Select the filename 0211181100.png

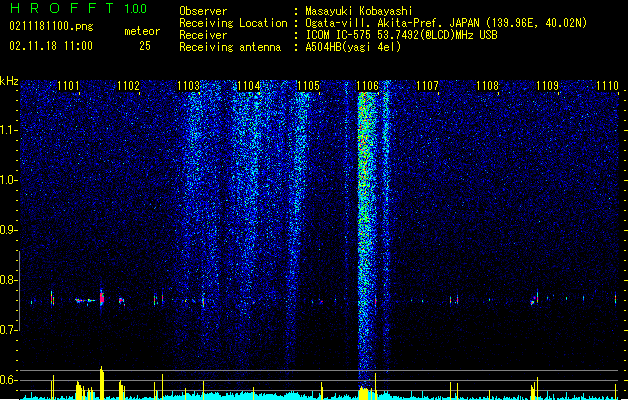[x=51, y=27]
